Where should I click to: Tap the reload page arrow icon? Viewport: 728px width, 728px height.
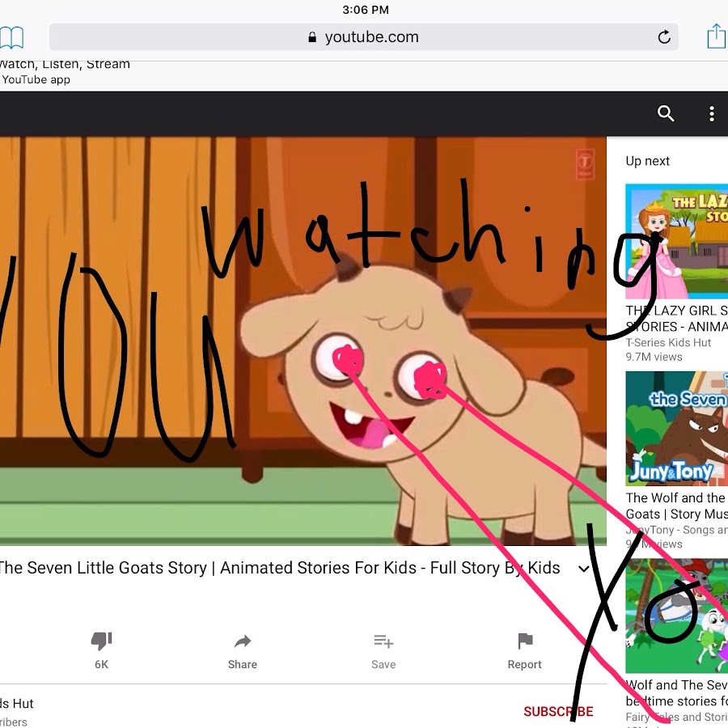[x=664, y=37]
